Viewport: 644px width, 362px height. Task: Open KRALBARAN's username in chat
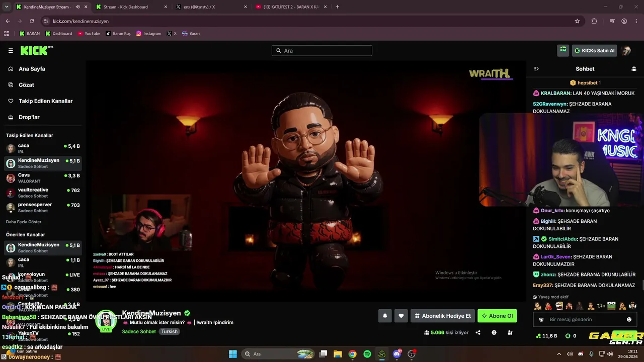(555, 94)
